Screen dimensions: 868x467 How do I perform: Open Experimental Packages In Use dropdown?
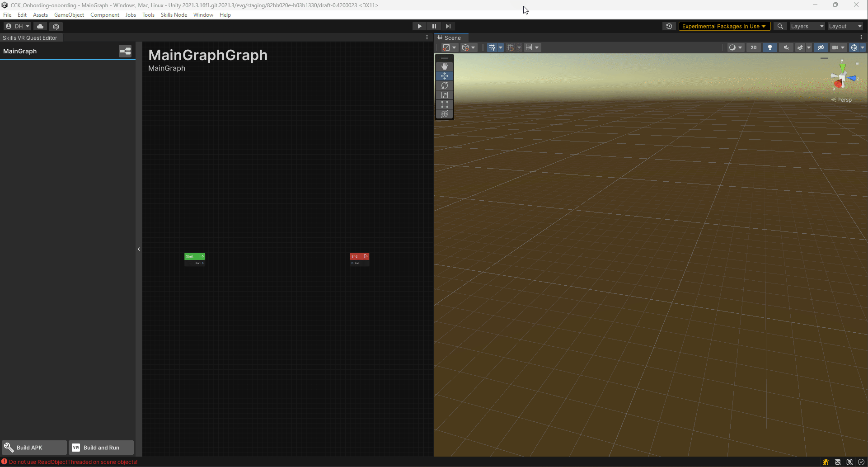724,26
